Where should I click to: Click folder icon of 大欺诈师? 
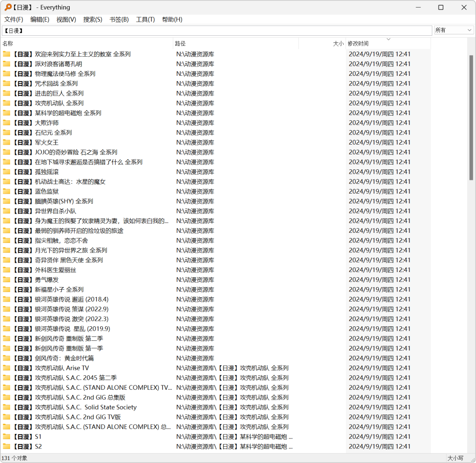pos(6,123)
